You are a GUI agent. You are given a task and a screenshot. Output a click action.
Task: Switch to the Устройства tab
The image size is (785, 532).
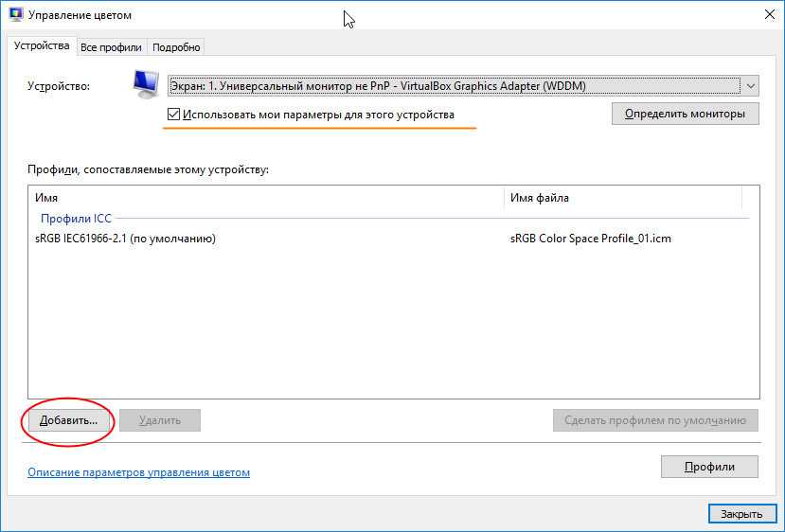point(42,46)
